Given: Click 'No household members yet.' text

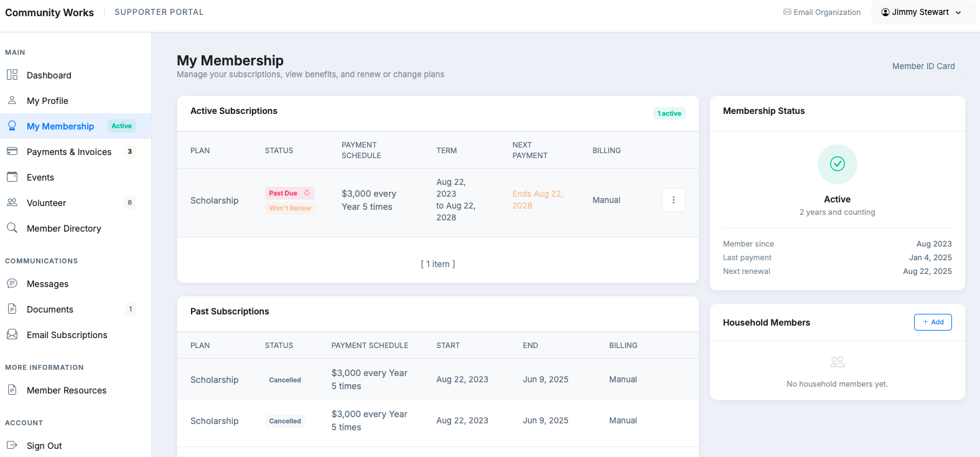Looking at the screenshot, I should click(838, 384).
